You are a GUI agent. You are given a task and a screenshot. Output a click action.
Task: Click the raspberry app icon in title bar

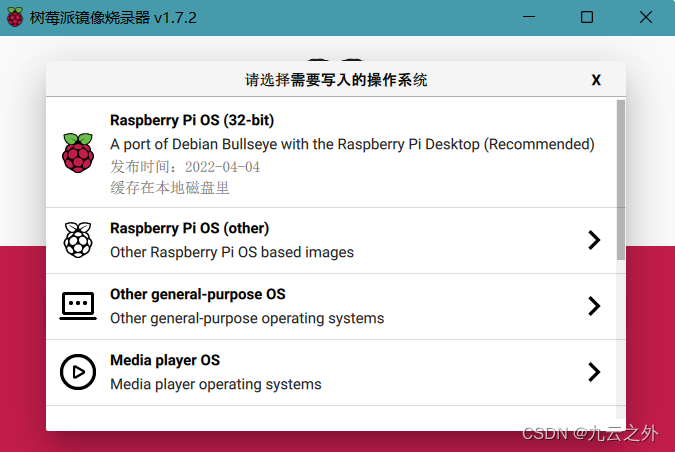point(15,17)
